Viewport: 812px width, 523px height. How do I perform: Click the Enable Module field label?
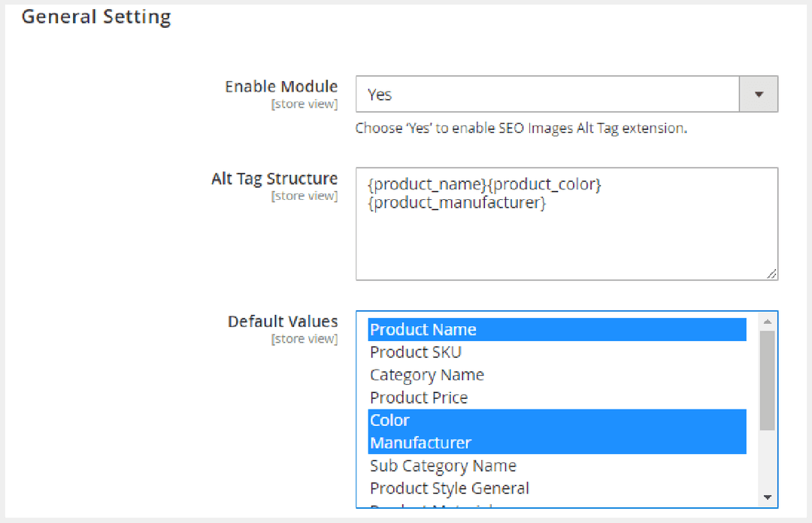tap(281, 86)
